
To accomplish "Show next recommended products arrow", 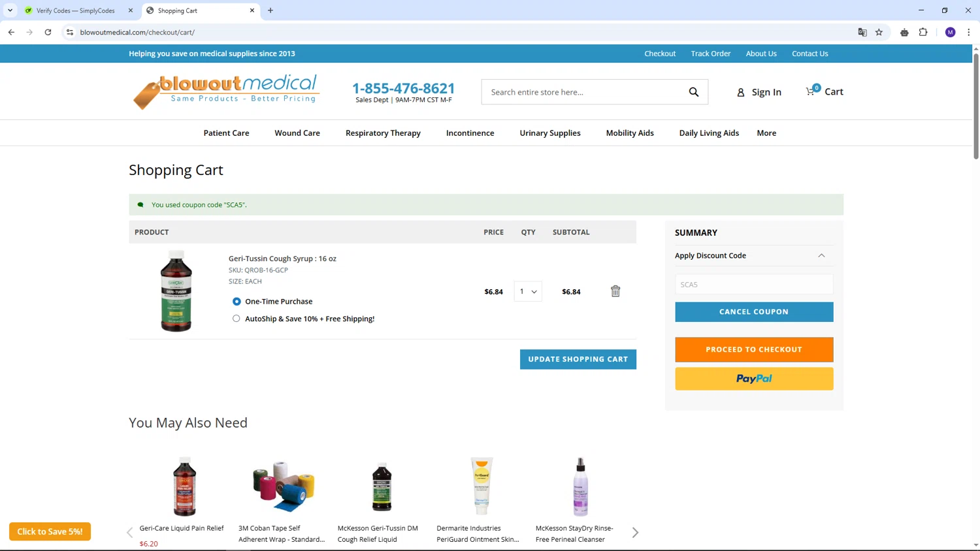I will click(635, 533).
